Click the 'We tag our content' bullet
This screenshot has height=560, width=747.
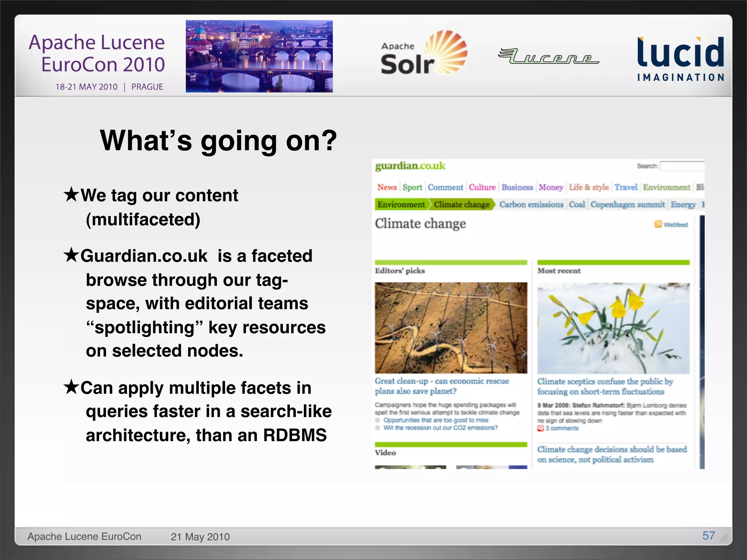(x=151, y=207)
